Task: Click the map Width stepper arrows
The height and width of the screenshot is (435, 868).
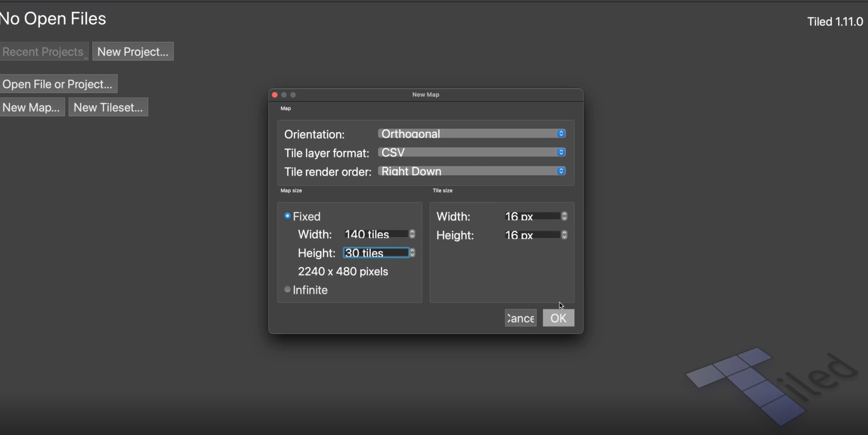Action: coord(412,234)
